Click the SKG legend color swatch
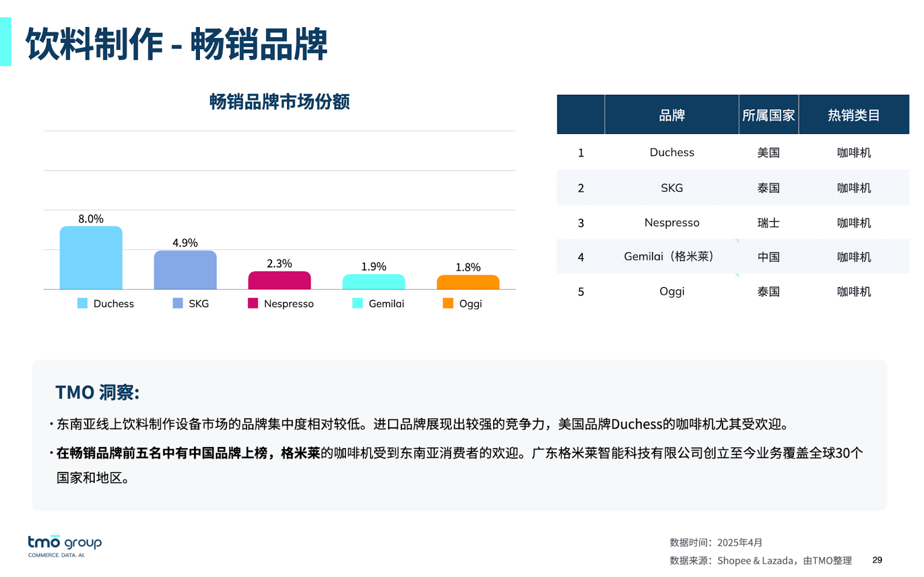The width and height of the screenshot is (924, 577). pos(177,303)
